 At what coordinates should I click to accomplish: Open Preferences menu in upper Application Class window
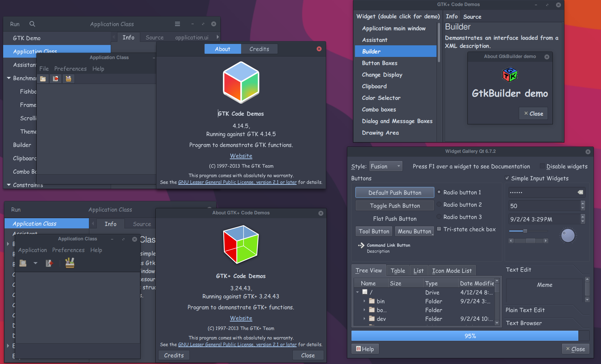pos(70,69)
